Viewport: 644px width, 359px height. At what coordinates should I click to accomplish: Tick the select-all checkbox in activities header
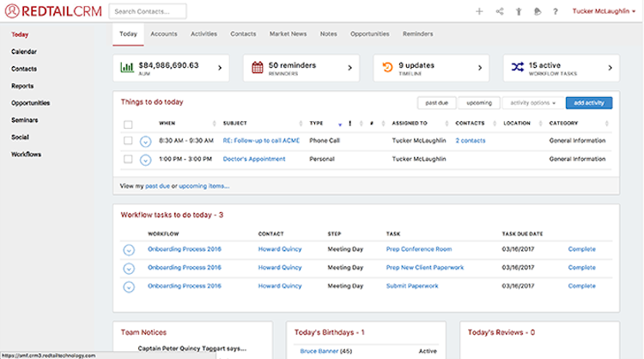coord(128,125)
